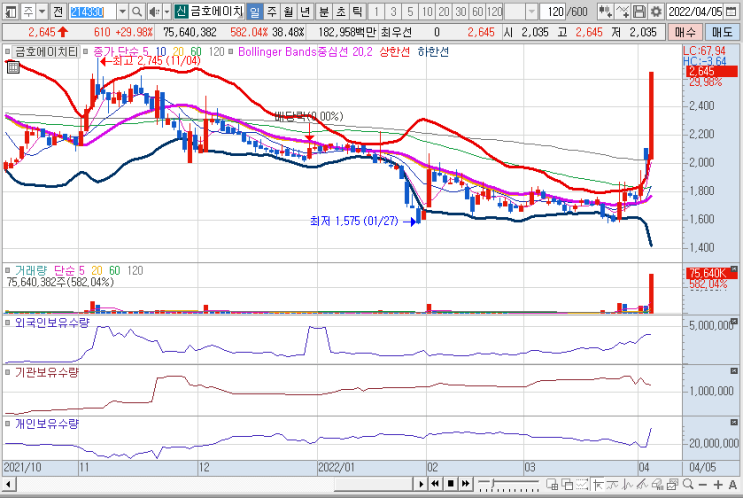The image size is (743, 498).
Task: Click the stock code field 214330
Action: coord(92,11)
